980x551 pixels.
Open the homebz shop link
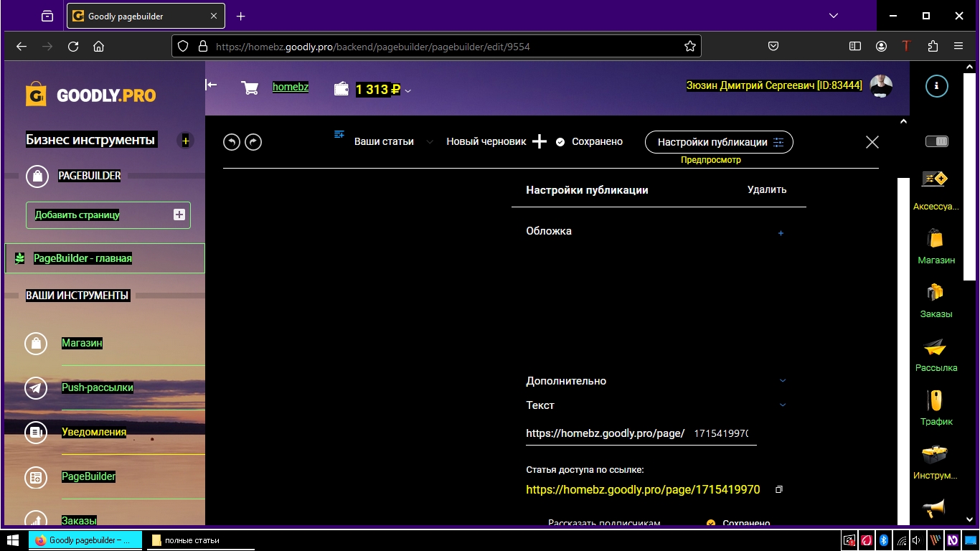pos(291,87)
